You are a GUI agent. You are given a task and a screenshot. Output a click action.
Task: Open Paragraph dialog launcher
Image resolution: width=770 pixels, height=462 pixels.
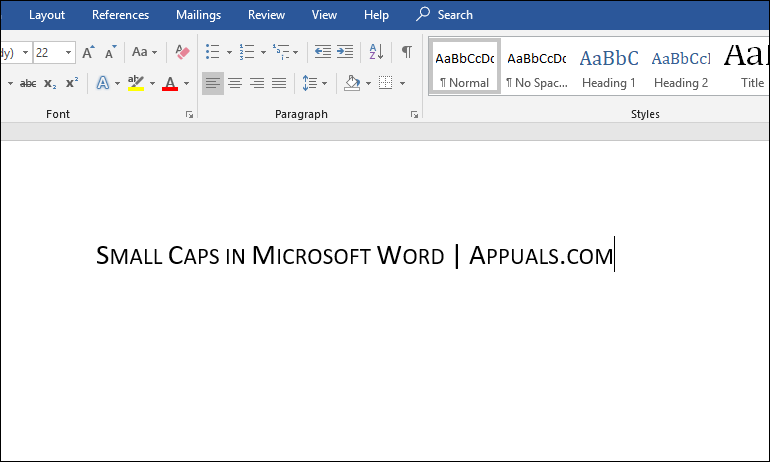point(414,114)
